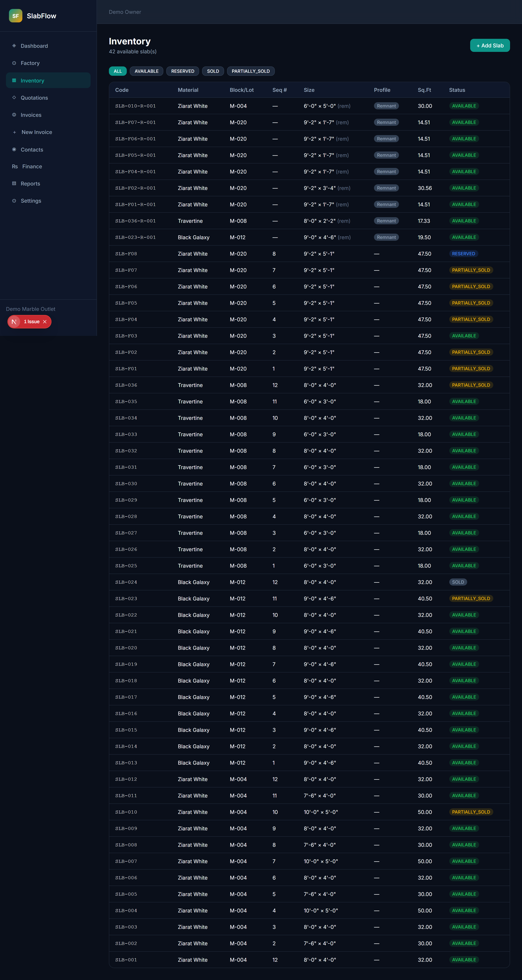Click 30.56 Sq.Ft value
Viewport: 522px width, 980px height.
click(425, 188)
